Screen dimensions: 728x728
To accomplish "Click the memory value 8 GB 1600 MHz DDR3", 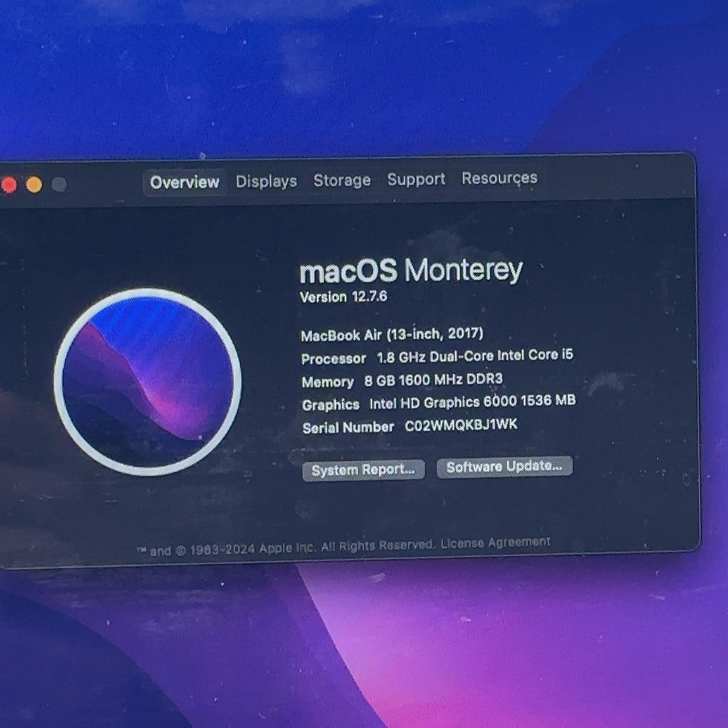I will (x=433, y=380).
